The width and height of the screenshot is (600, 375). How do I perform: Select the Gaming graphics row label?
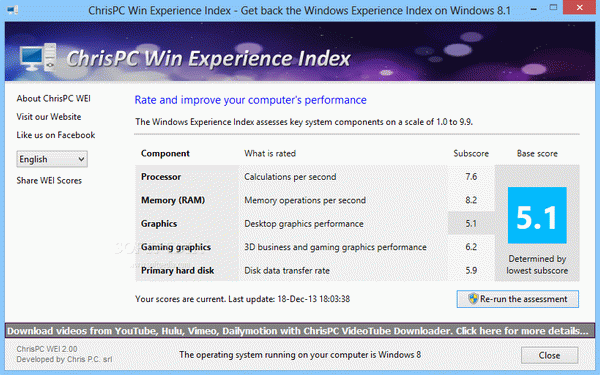(x=176, y=247)
